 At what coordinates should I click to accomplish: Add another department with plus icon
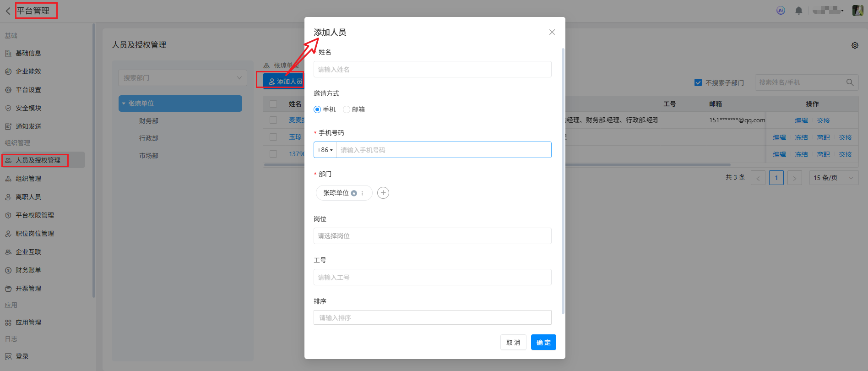(383, 193)
